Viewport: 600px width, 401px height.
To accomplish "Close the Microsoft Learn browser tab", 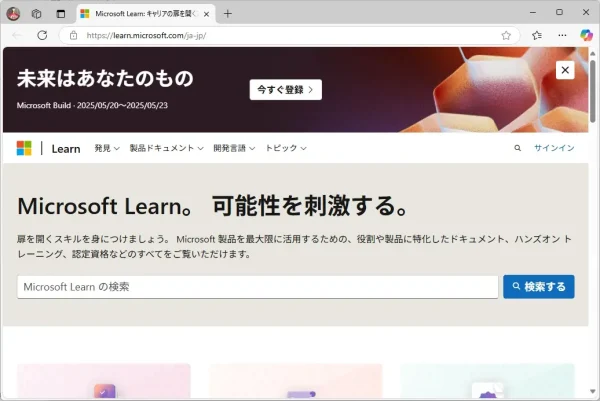I will point(206,14).
